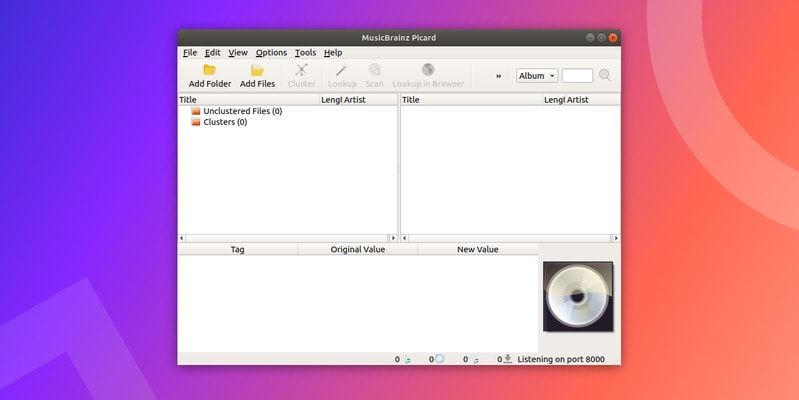
Task: Click the Cluster toolbar icon
Action: click(302, 70)
